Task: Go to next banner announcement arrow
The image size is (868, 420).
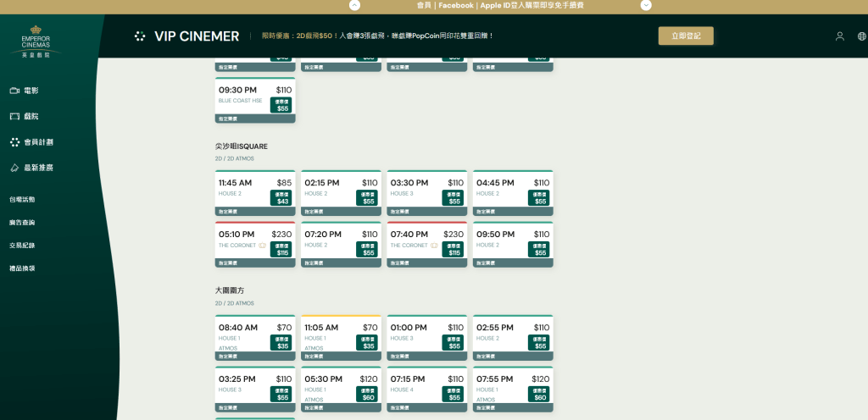Action: click(x=646, y=5)
